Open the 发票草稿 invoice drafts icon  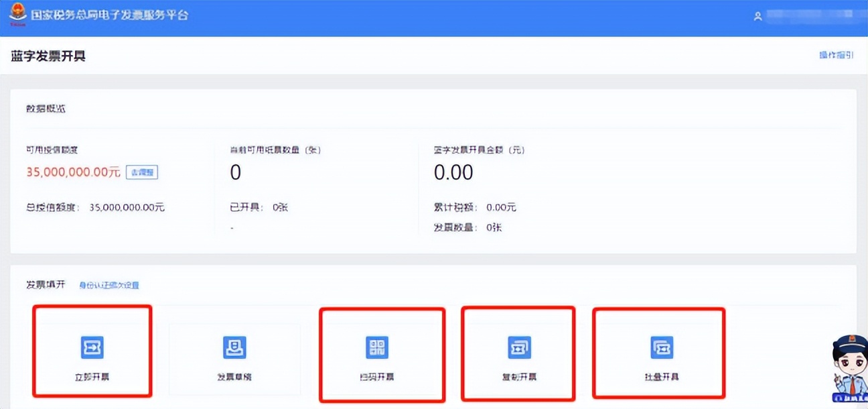coord(234,347)
